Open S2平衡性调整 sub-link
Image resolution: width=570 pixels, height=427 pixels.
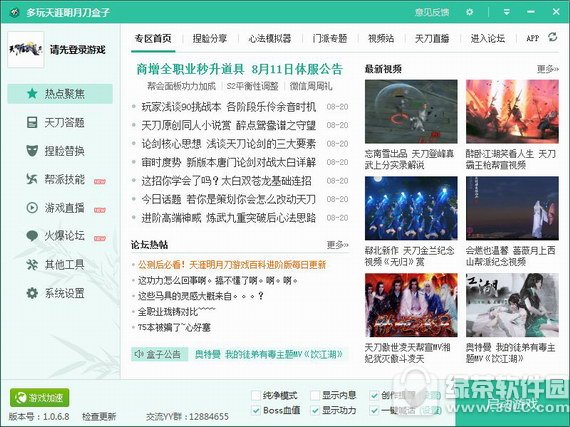(x=252, y=86)
